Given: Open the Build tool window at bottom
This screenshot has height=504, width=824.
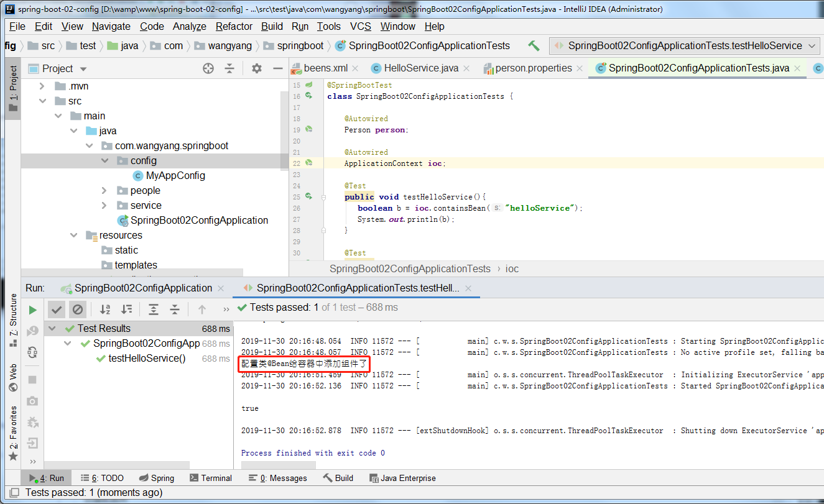Looking at the screenshot, I should (x=338, y=478).
